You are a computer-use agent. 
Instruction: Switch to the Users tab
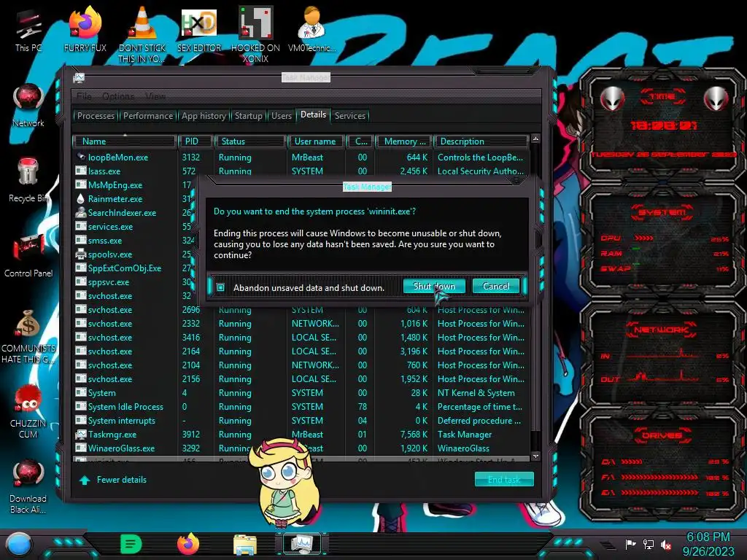(x=281, y=116)
